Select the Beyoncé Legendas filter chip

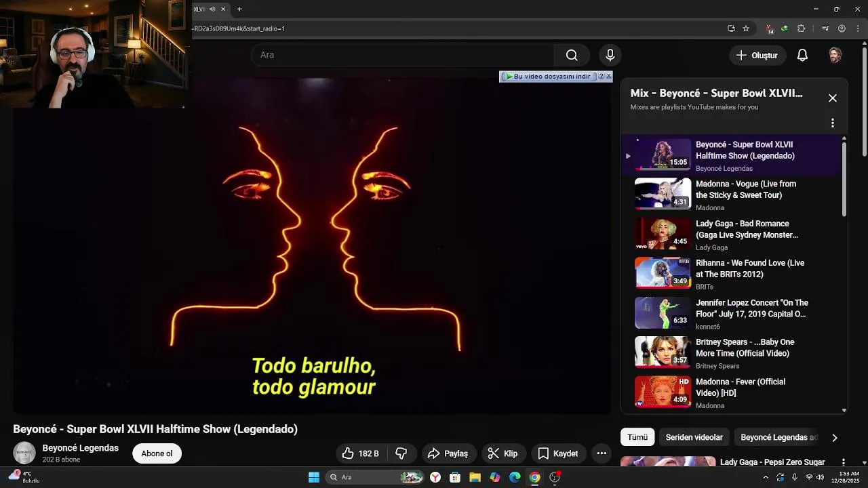[779, 437]
